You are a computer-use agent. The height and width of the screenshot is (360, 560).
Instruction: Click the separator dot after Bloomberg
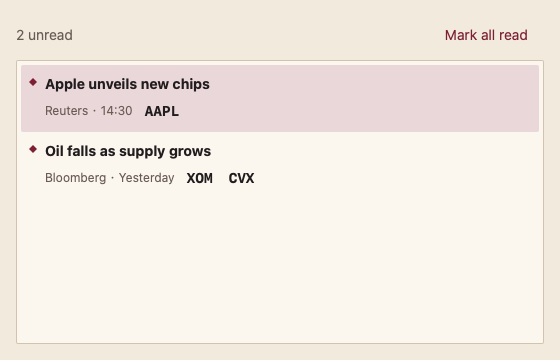[112, 178]
